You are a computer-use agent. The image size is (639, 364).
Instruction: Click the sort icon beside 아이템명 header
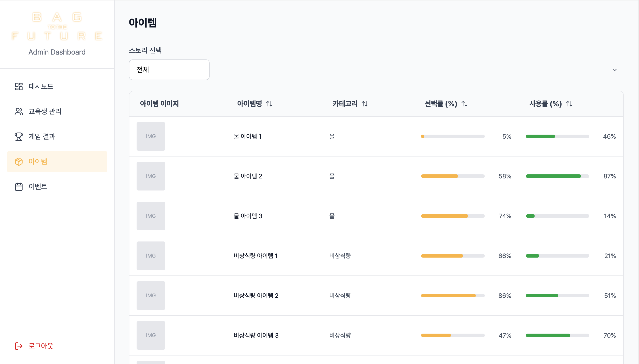tap(270, 104)
